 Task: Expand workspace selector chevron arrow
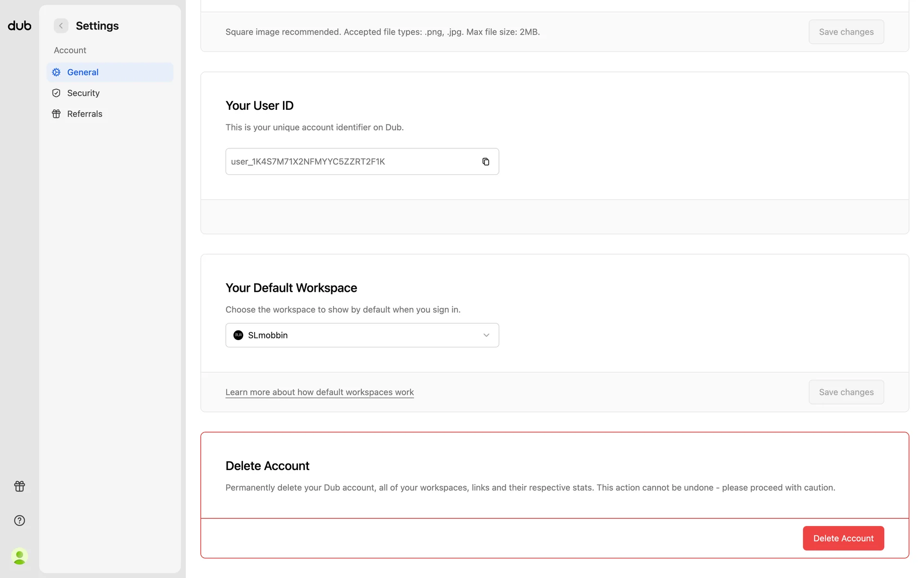coord(486,335)
